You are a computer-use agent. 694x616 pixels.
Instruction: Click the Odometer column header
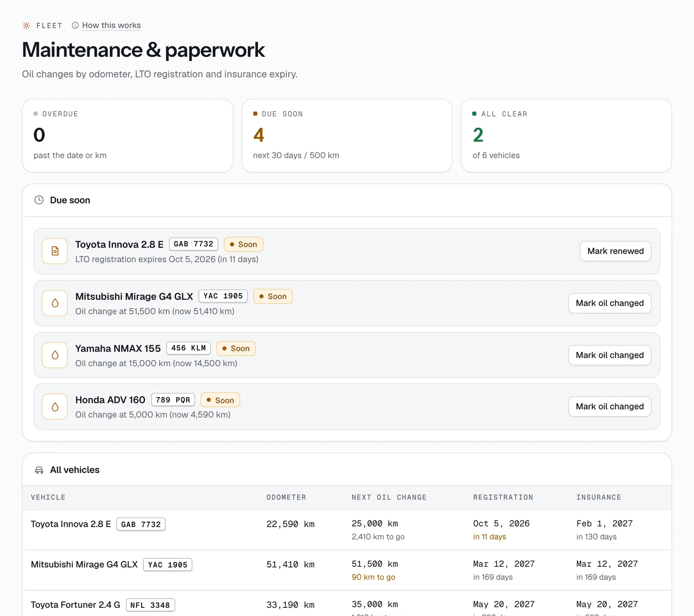[x=286, y=497]
